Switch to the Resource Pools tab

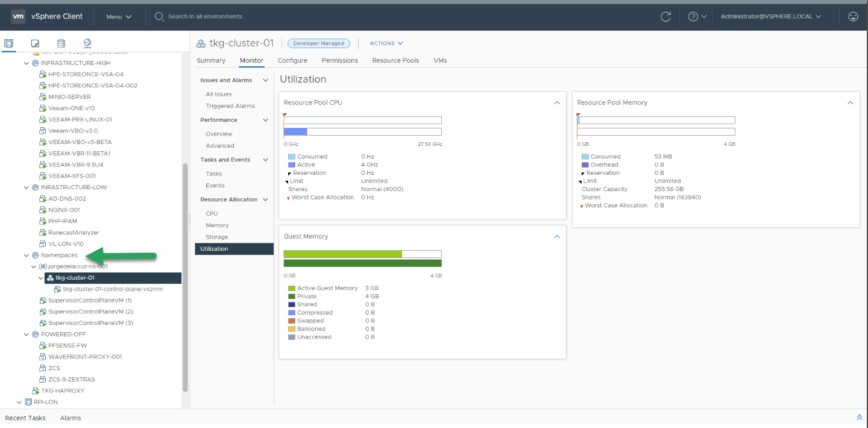[x=395, y=60]
